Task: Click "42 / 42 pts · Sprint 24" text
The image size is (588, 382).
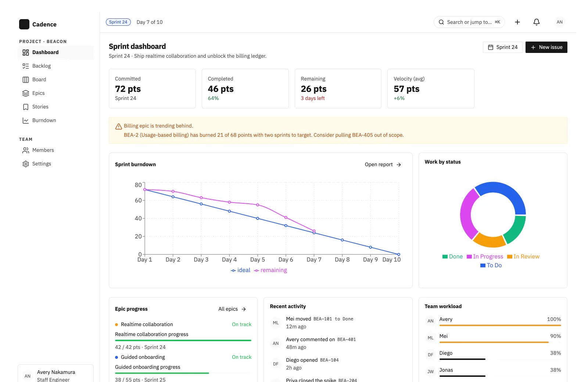Action: (x=140, y=347)
